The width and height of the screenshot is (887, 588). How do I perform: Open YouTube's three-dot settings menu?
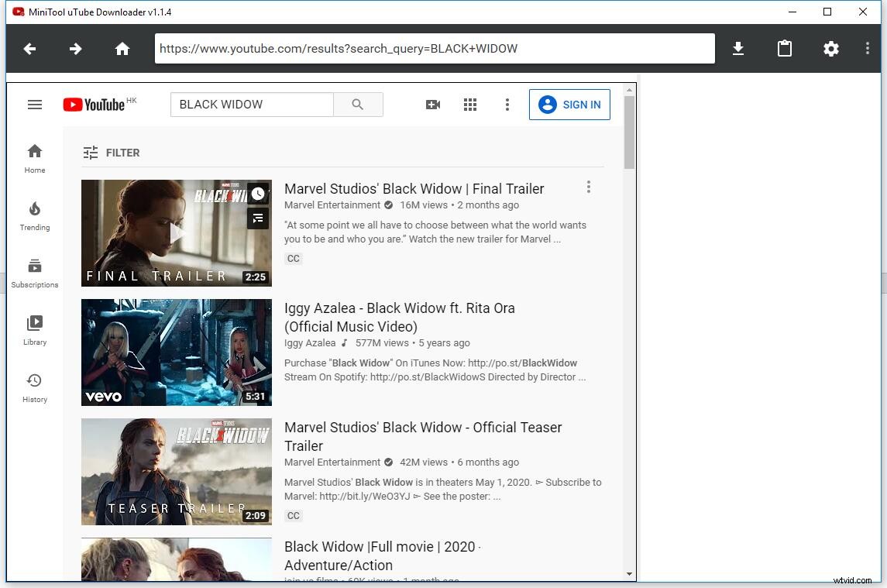(507, 104)
